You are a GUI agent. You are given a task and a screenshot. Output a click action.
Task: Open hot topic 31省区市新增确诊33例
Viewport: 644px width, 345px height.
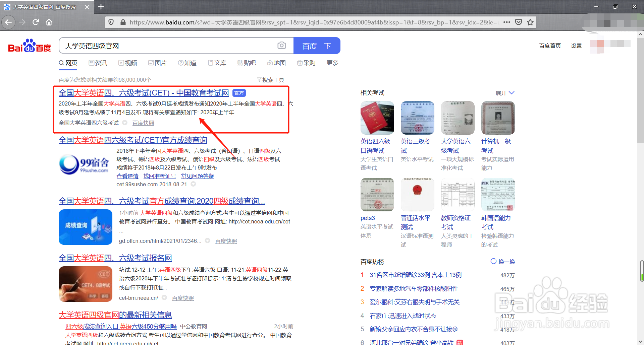pos(416,275)
